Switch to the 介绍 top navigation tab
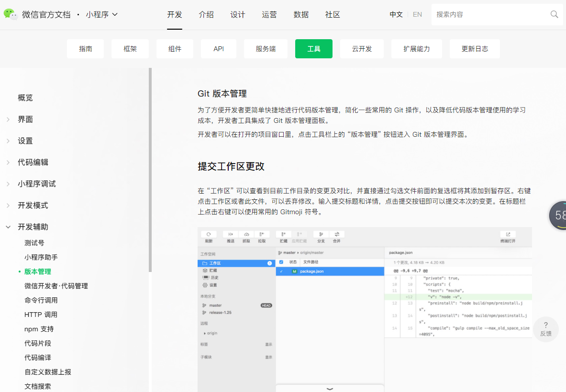The width and height of the screenshot is (566, 392). pos(206,14)
